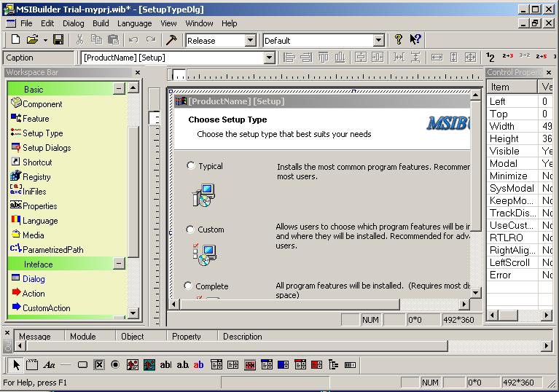Select the pointer arrow tool in control toolbox

tap(17, 364)
